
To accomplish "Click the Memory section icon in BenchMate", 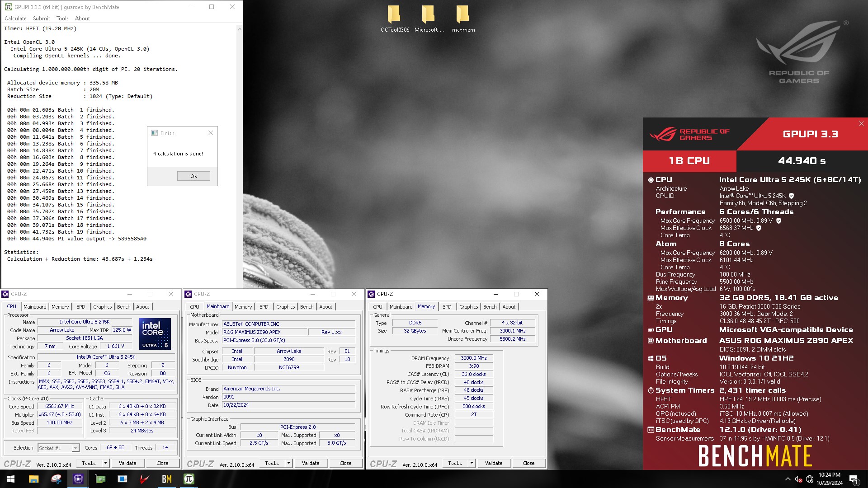I will coord(651,298).
